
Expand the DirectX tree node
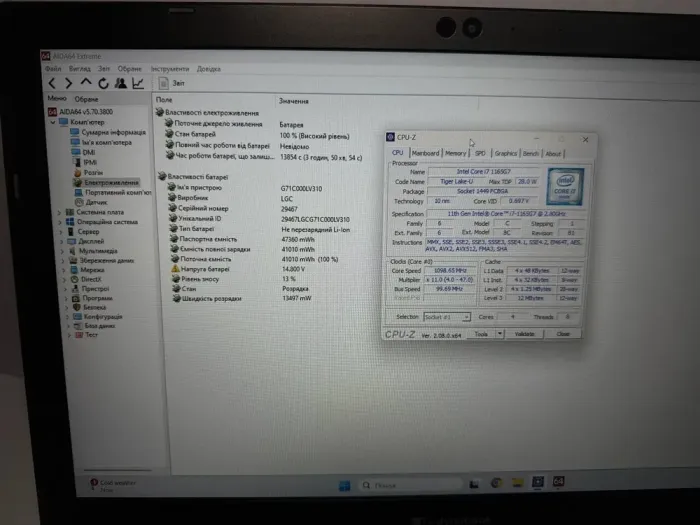63,279
